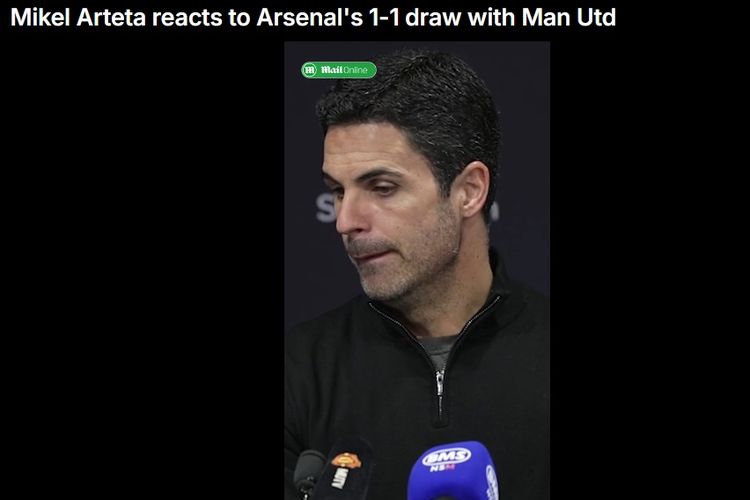The image size is (750, 500).
Task: Click the blurred sponsor lettering behind the speaker
Action: click(x=327, y=209)
